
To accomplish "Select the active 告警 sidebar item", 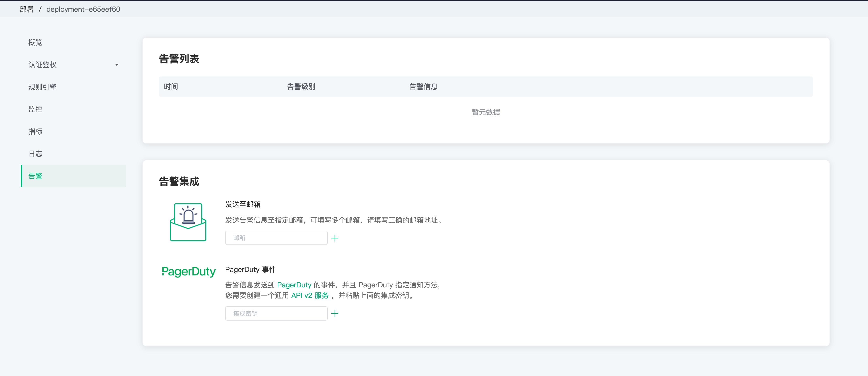I will (x=35, y=176).
